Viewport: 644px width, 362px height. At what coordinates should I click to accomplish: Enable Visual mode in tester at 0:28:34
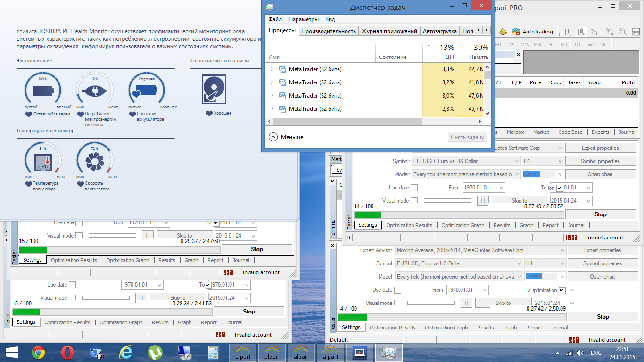tap(72, 298)
